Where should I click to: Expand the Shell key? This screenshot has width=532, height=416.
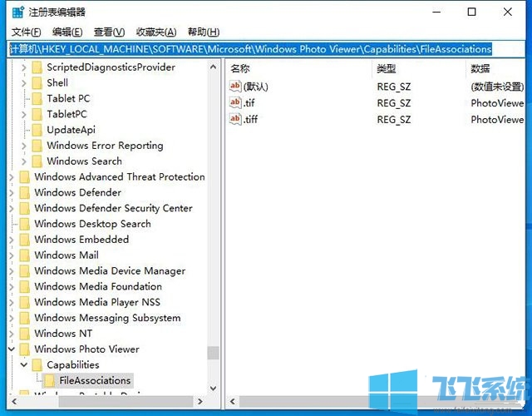click(24, 83)
